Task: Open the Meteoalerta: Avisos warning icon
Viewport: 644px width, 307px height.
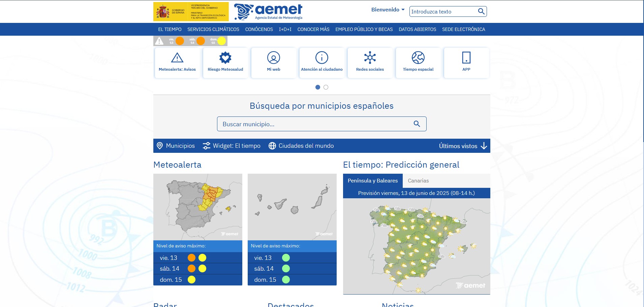Action: (x=177, y=58)
